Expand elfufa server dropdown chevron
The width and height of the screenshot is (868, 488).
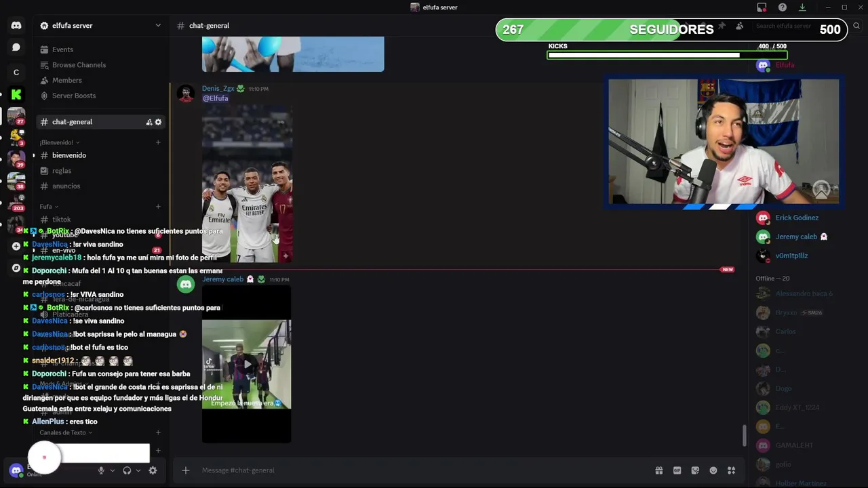tap(158, 26)
